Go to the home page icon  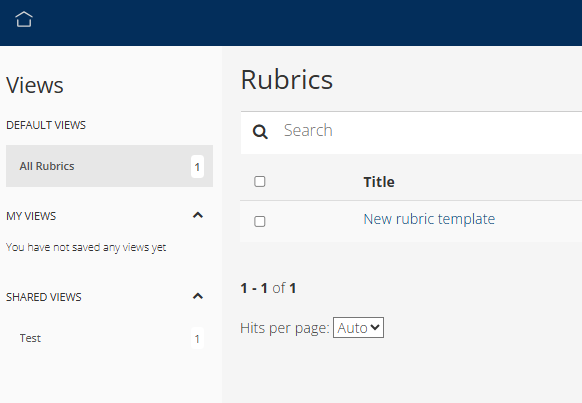coord(24,19)
